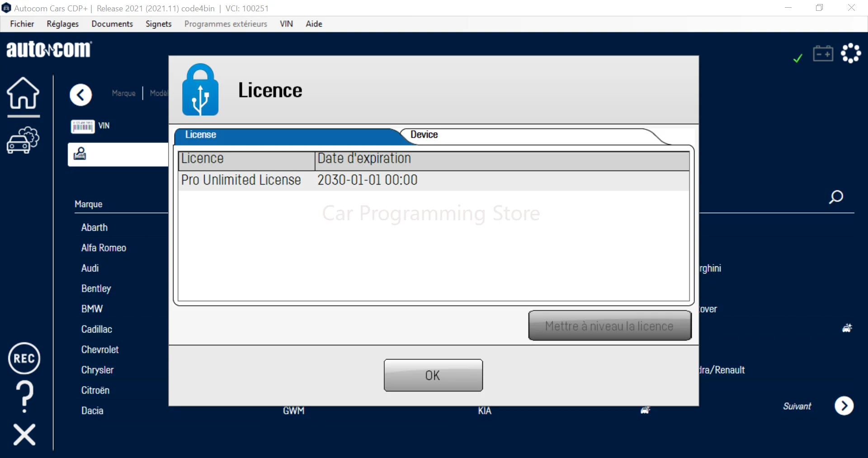The width and height of the screenshot is (868, 458).
Task: Select the Pro Unlimited License row
Action: tap(434, 180)
